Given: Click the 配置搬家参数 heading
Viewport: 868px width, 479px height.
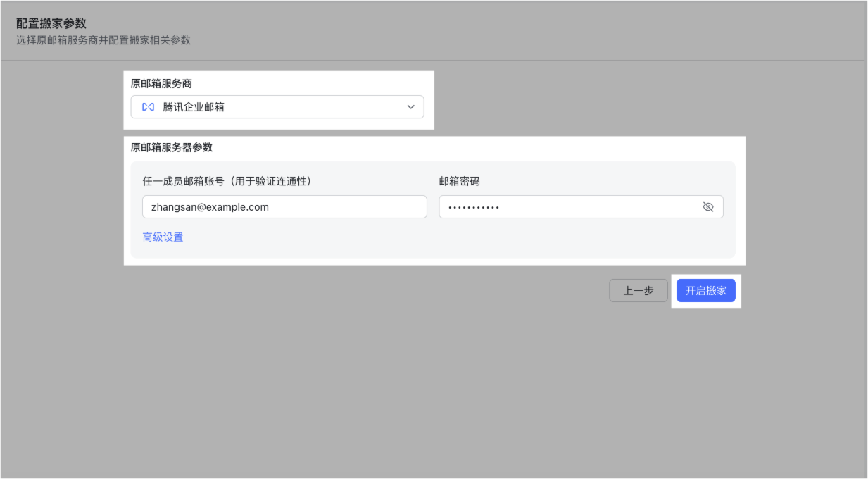Looking at the screenshot, I should pyautogui.click(x=51, y=24).
